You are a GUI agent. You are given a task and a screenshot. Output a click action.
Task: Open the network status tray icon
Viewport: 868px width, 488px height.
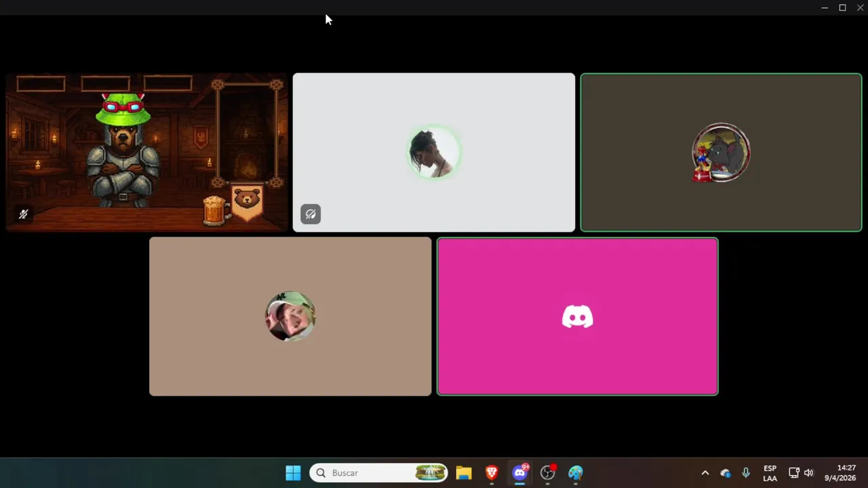pyautogui.click(x=793, y=473)
